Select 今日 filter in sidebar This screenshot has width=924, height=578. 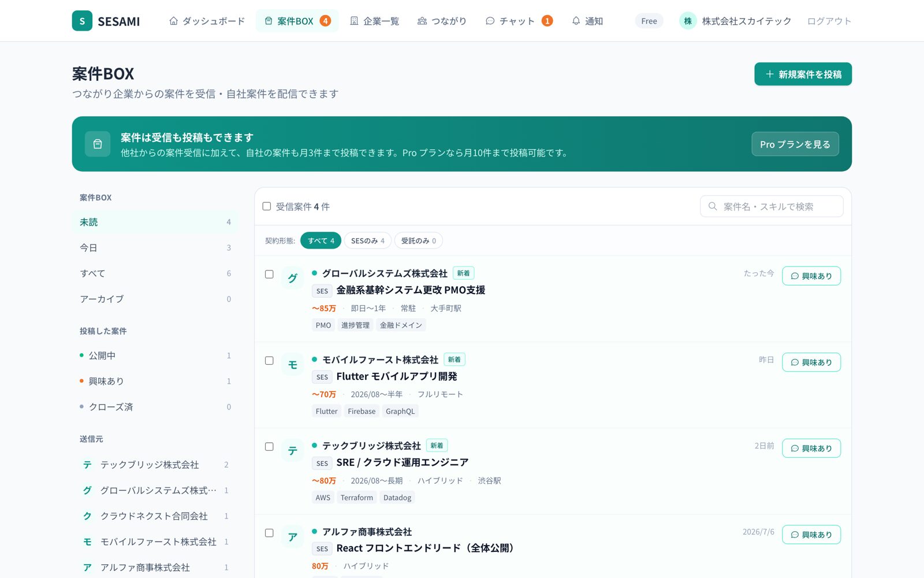pyautogui.click(x=155, y=247)
